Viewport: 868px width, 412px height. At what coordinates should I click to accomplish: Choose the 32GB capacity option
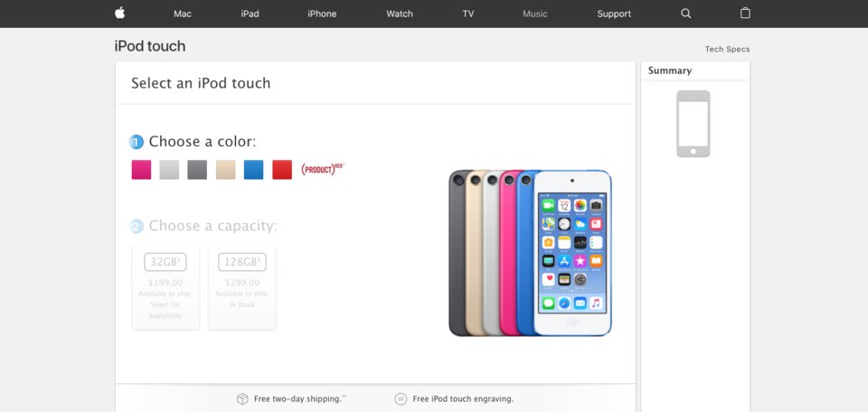pyautogui.click(x=165, y=287)
